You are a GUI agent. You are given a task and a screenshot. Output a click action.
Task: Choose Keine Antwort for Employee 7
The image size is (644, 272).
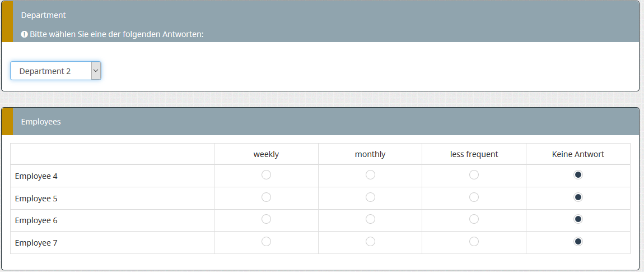point(578,242)
